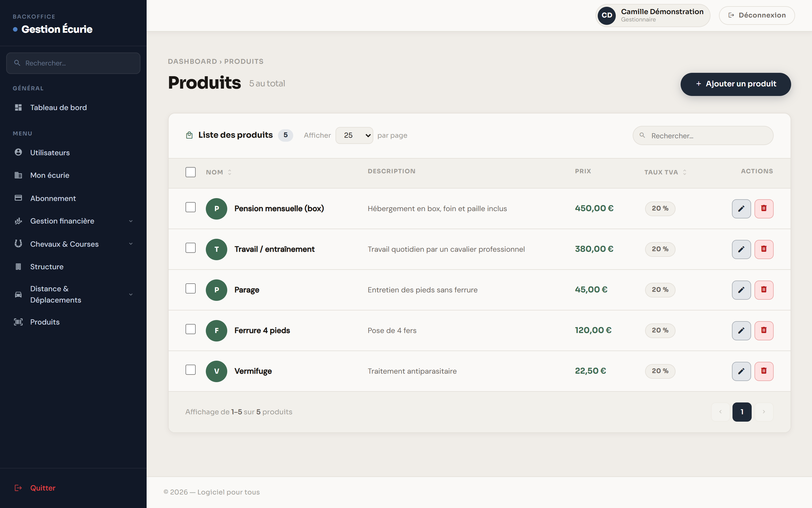The height and width of the screenshot is (508, 812).
Task: Select Produits in the sidebar
Action: tap(73, 322)
